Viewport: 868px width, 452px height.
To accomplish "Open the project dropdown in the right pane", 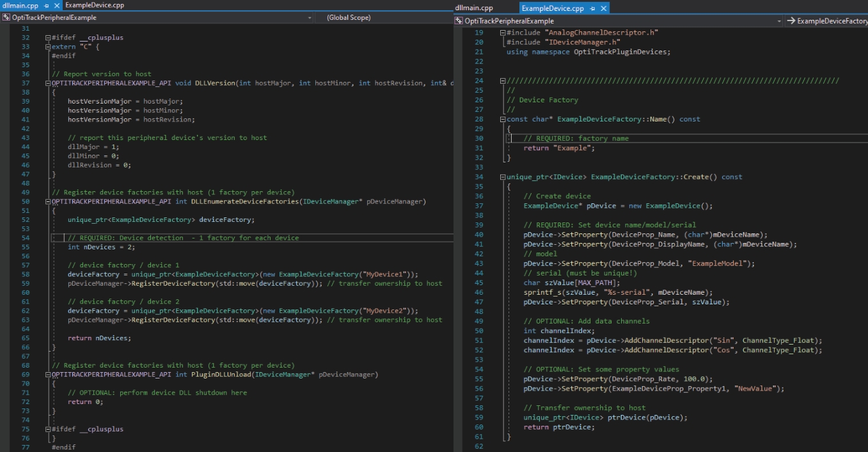I will [779, 21].
